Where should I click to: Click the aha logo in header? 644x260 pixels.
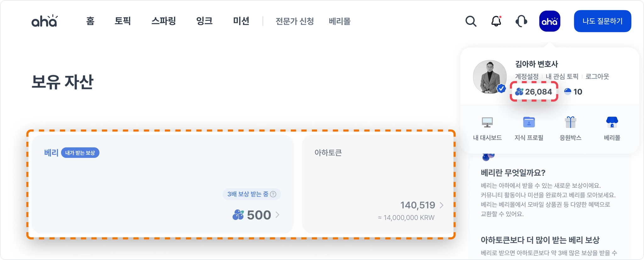tap(44, 21)
